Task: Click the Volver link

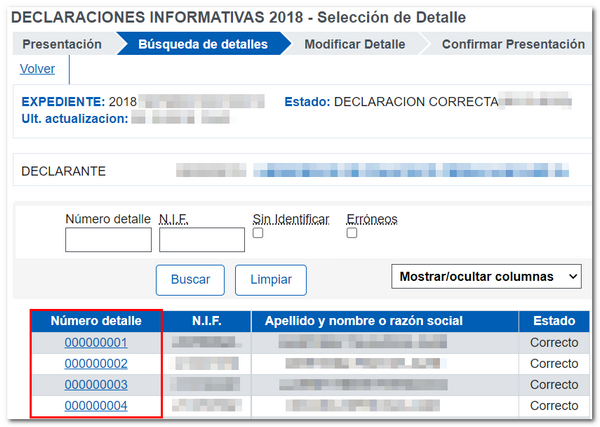Action: click(37, 69)
